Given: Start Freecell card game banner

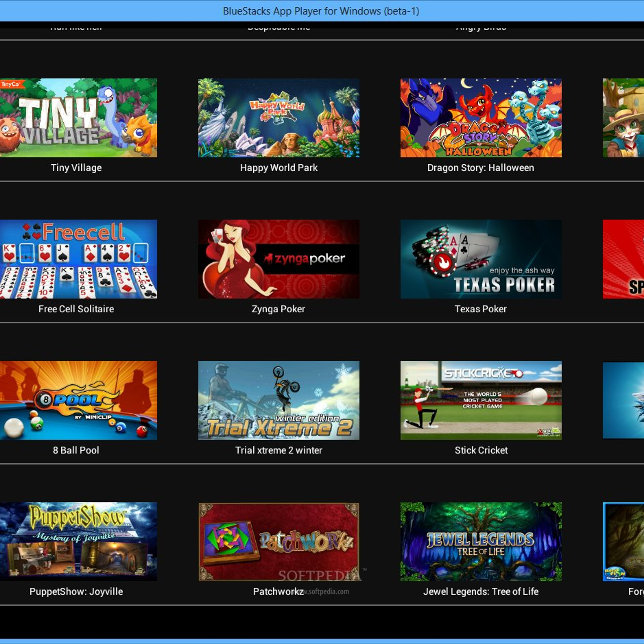Looking at the screenshot, I should click(78, 259).
